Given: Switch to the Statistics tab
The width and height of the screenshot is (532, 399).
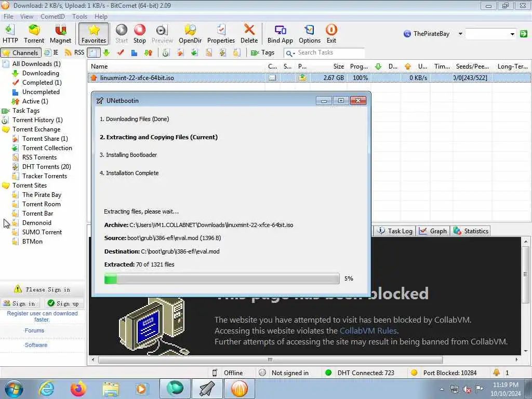Looking at the screenshot, I should [x=471, y=231].
